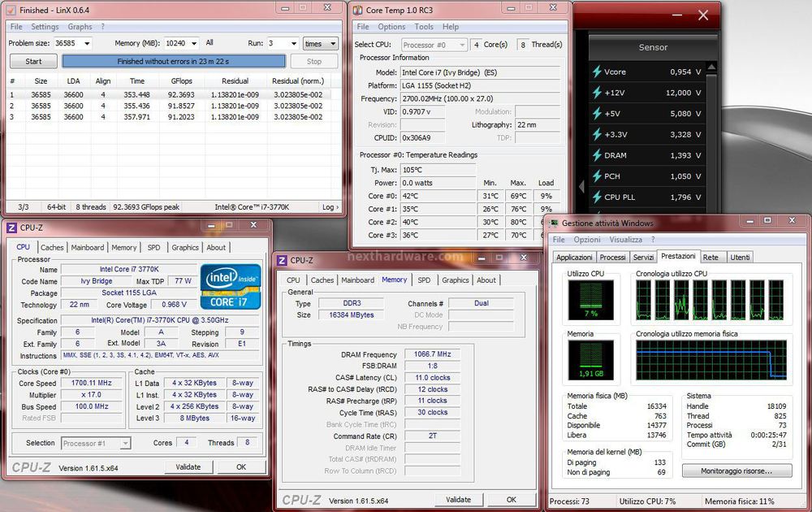Select Graphics tab in CPU-Z memory window

[456, 280]
